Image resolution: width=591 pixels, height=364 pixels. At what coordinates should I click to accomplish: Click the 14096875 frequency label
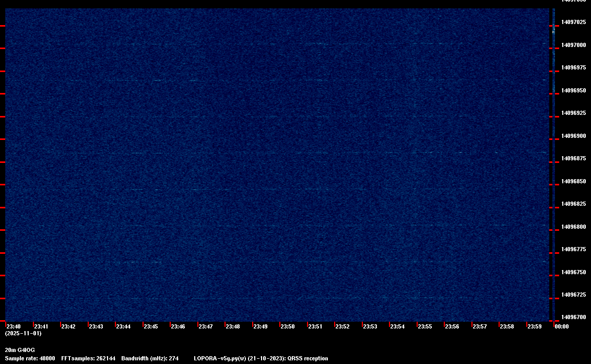(x=574, y=158)
